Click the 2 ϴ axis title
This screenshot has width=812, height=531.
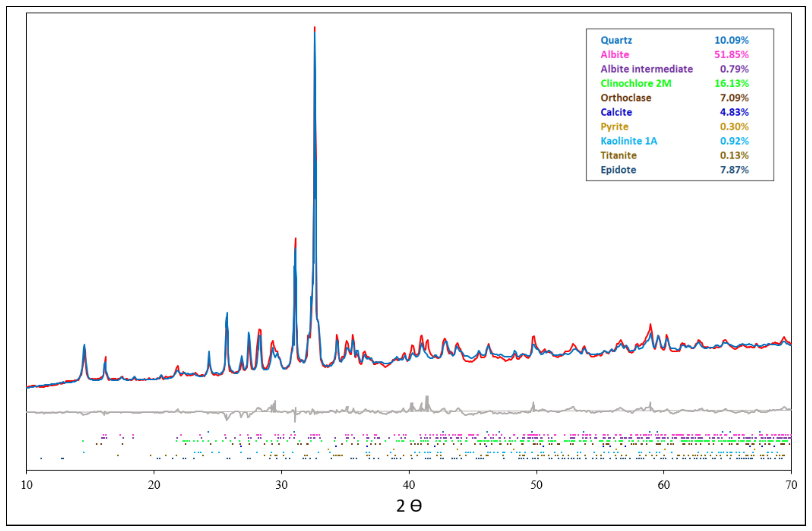[x=409, y=506]
